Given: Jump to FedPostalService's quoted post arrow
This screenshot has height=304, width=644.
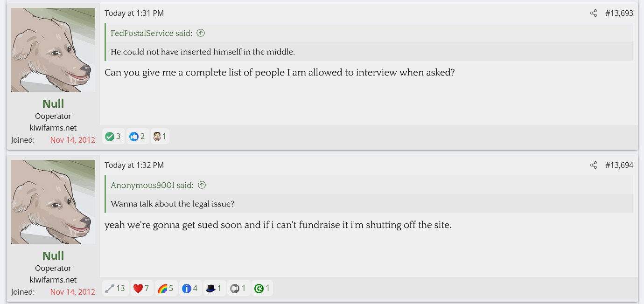Looking at the screenshot, I should [201, 33].
